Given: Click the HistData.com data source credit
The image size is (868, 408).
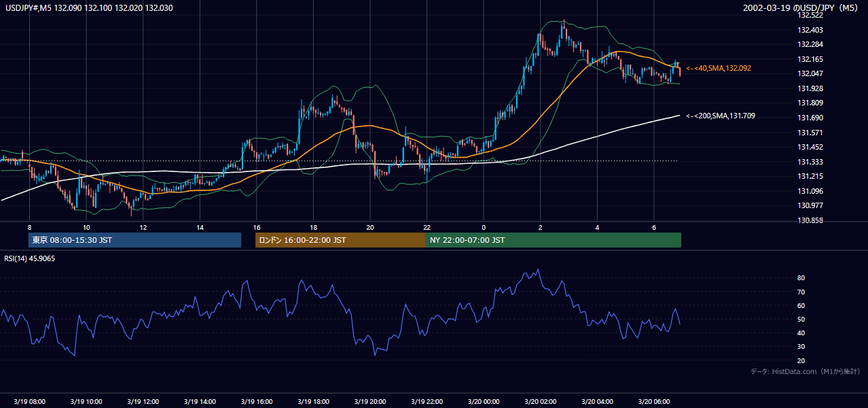Looking at the screenshot, I should [805, 372].
